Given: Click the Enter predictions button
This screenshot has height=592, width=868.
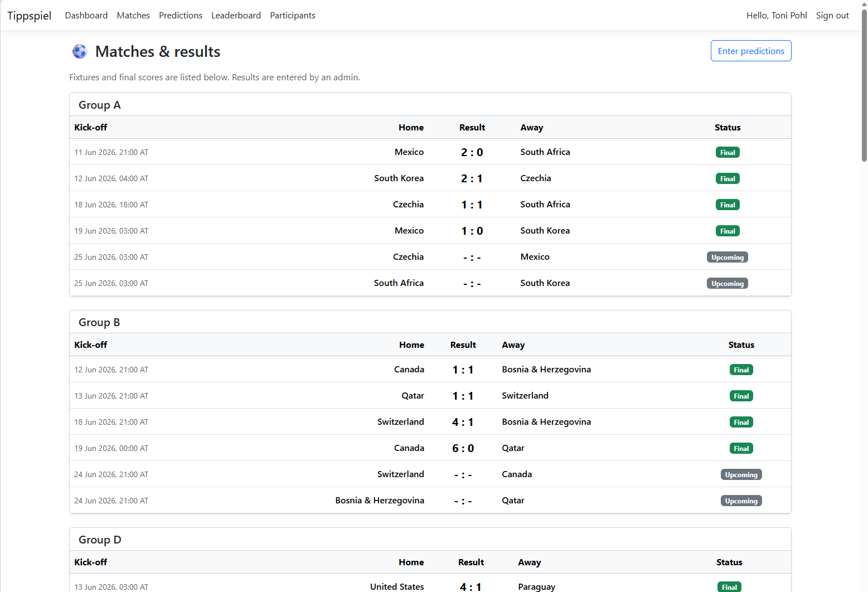Looking at the screenshot, I should [x=751, y=51].
